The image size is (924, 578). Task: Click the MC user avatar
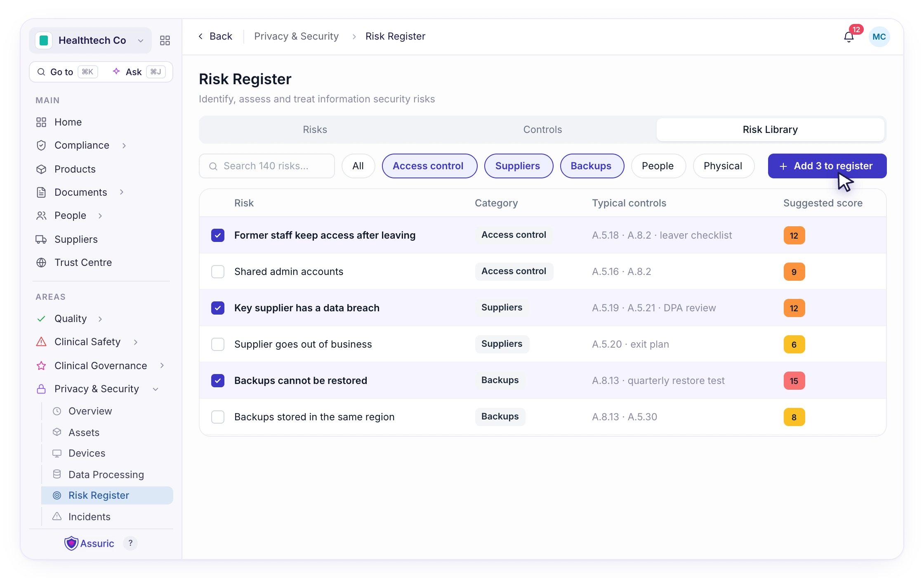pos(879,37)
